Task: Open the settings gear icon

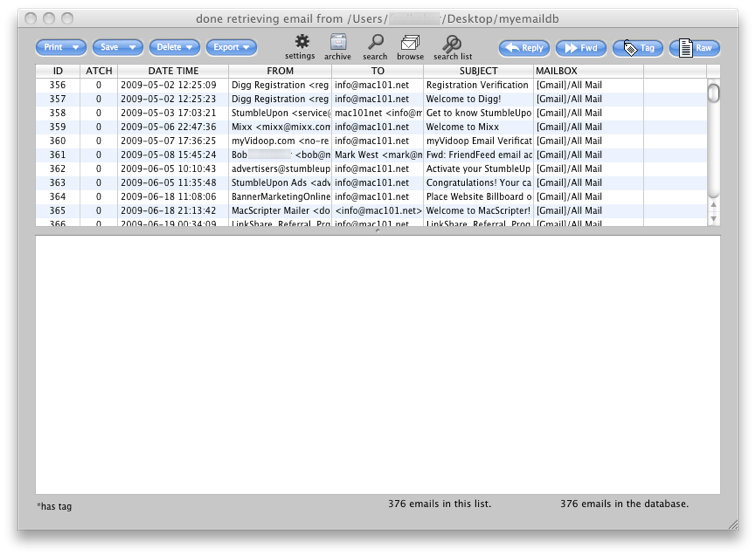Action: pos(302,41)
